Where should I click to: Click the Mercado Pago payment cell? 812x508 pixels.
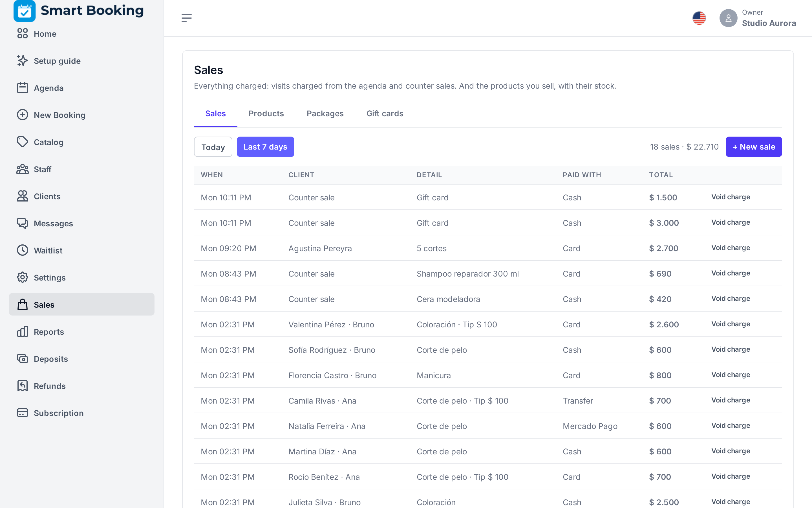click(590, 426)
